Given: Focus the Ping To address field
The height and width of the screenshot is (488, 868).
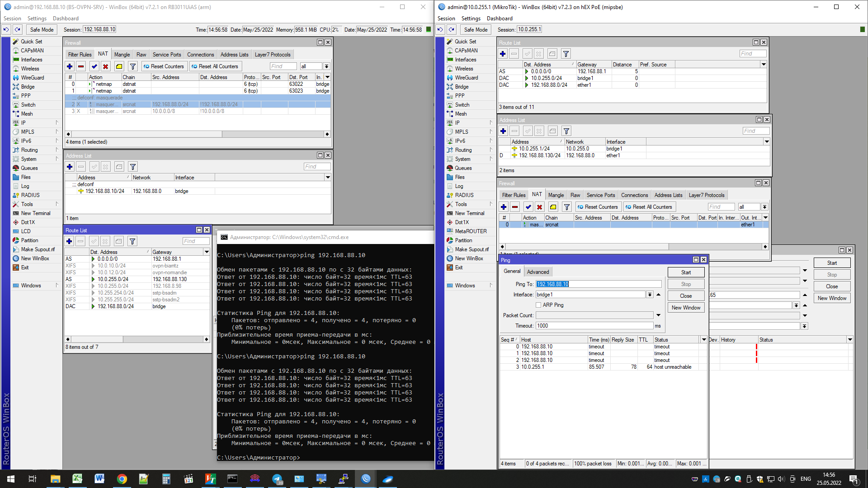Looking at the screenshot, I should (599, 284).
